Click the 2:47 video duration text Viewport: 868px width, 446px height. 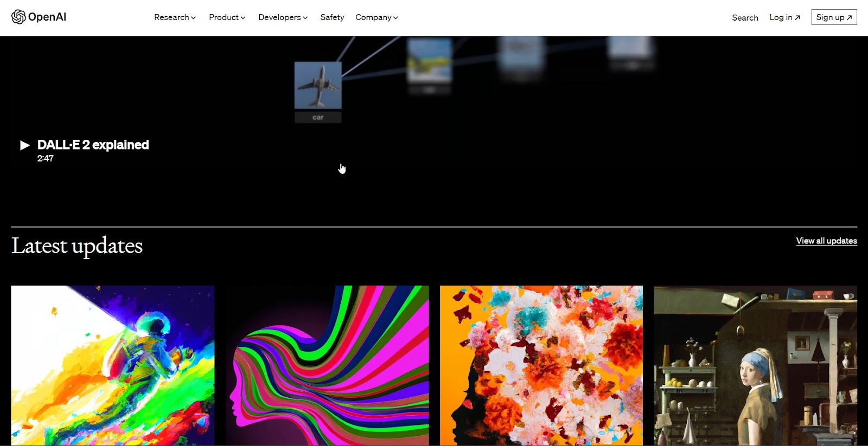pyautogui.click(x=45, y=158)
